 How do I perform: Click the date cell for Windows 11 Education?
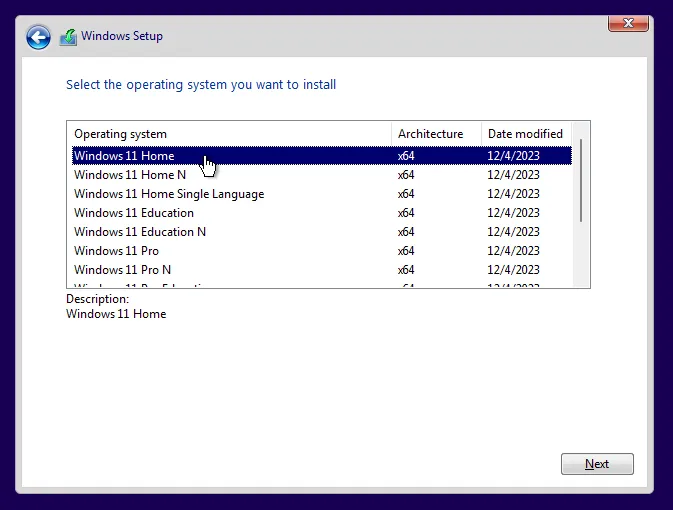(513, 213)
